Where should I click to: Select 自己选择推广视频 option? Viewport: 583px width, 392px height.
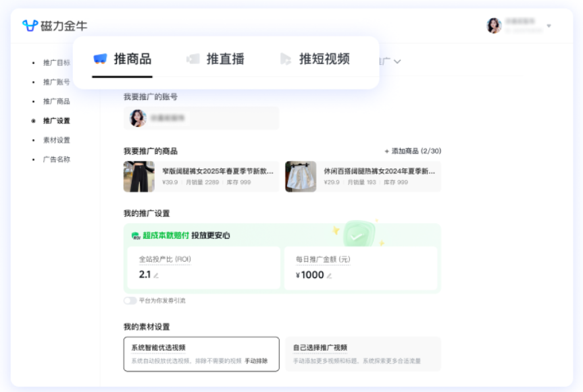click(362, 354)
